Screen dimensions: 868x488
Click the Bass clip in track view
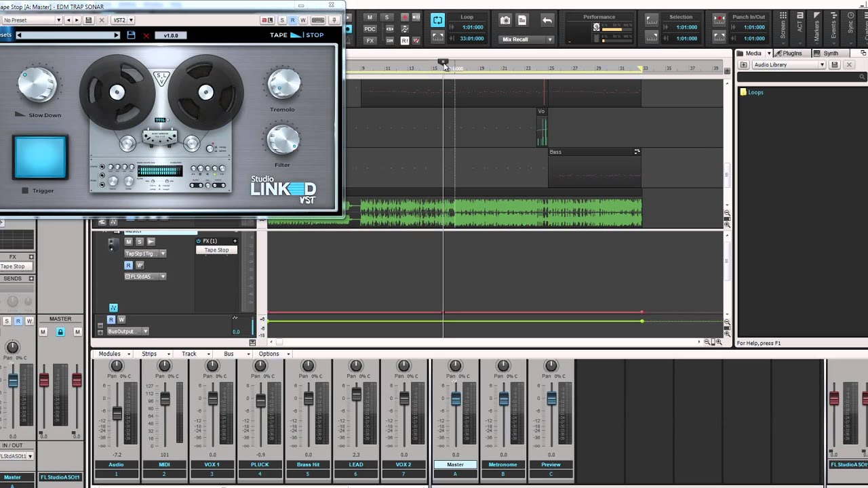click(595, 168)
